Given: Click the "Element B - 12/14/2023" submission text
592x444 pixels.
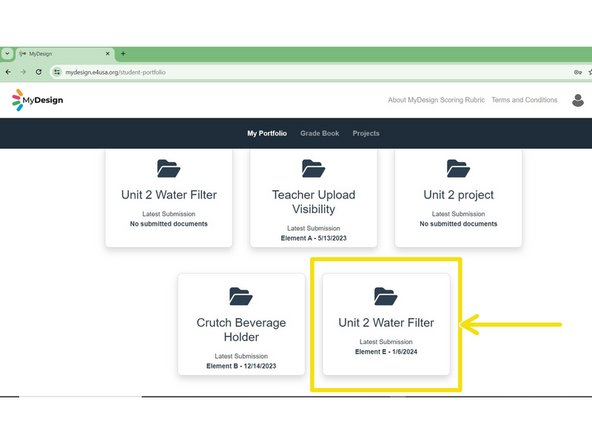Looking at the screenshot, I should point(241,366).
